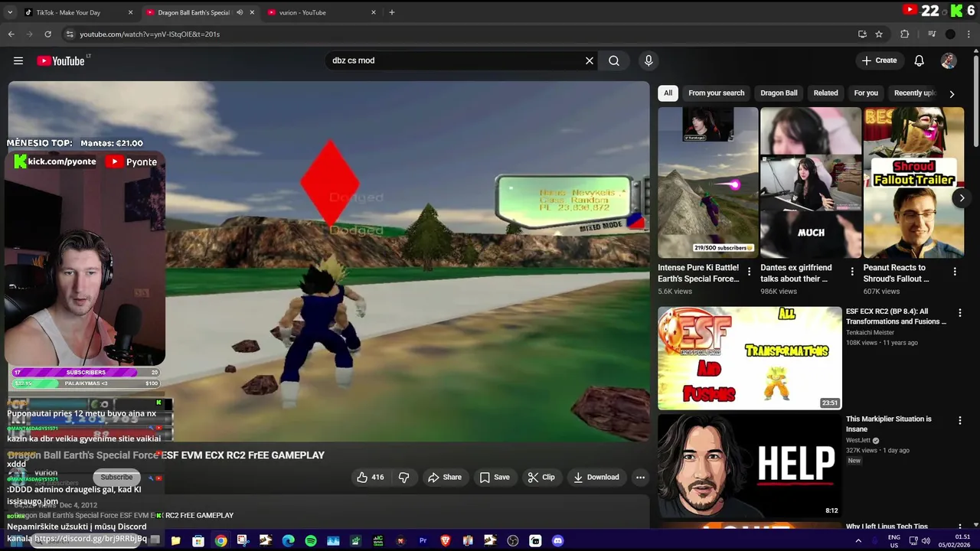Open Tenkaichi Meister channel link

coord(870,332)
